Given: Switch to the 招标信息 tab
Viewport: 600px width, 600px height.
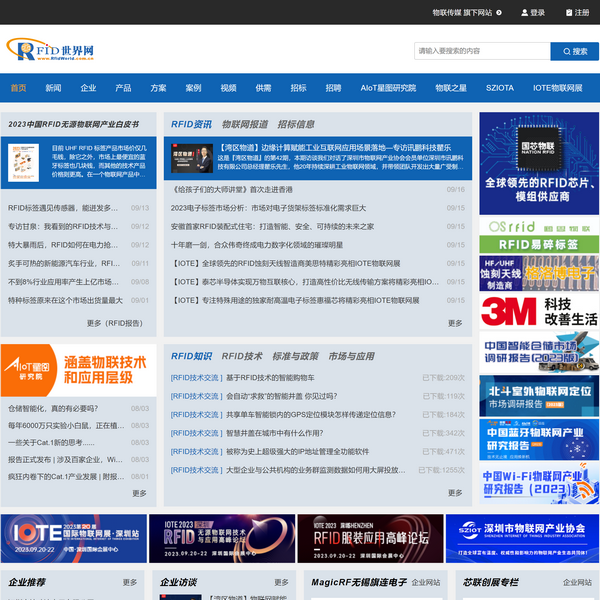Looking at the screenshot, I should pos(296,125).
